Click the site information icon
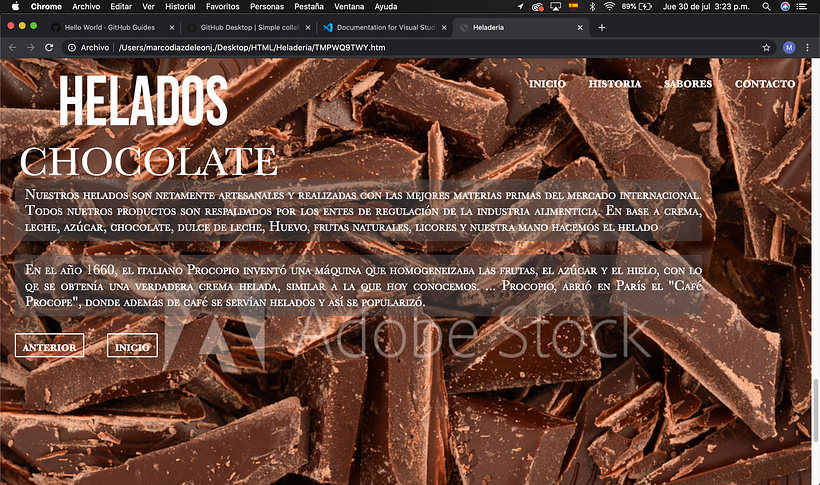Screen dimensions: 820x485 point(72,48)
